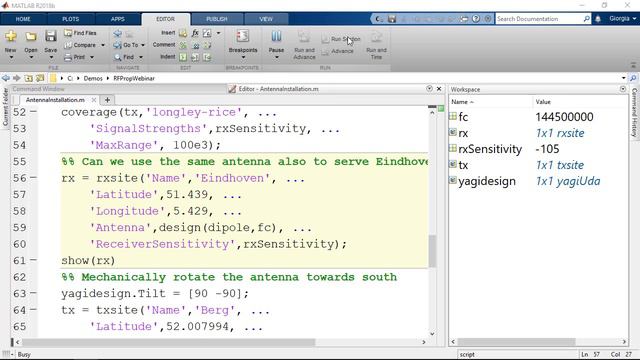
Task: Click the Save disk icon
Action: (x=51, y=36)
